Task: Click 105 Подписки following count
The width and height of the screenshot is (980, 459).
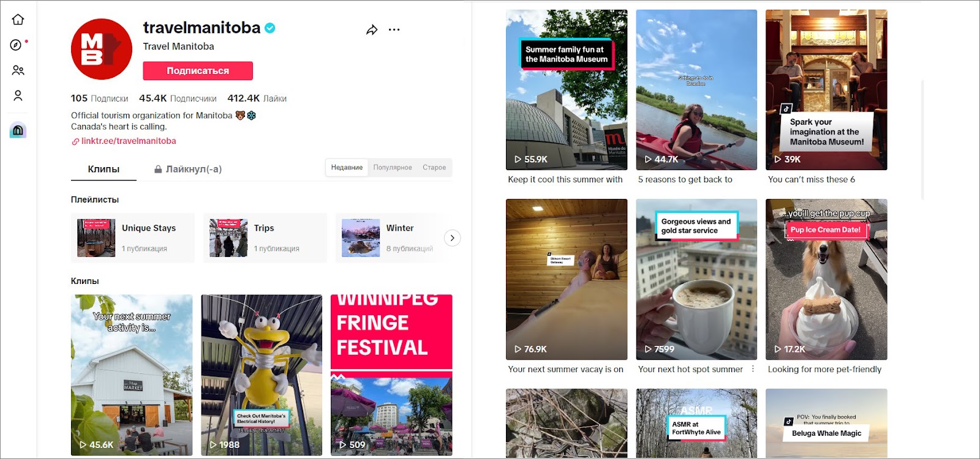Action: (99, 98)
